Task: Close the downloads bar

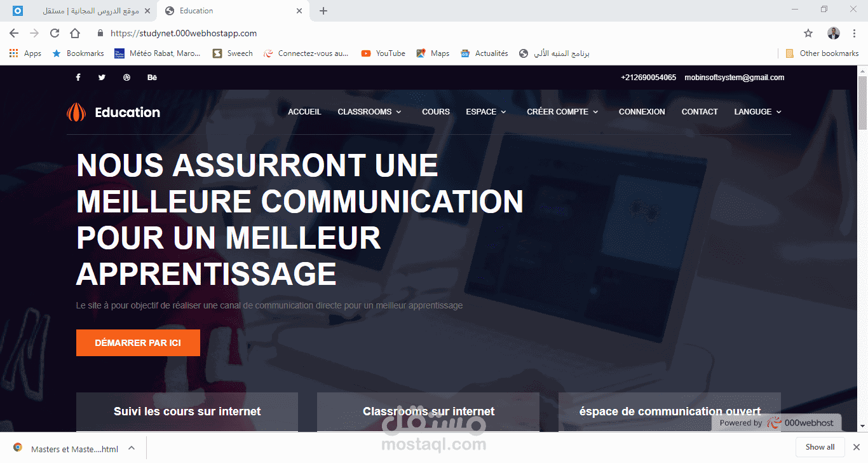Action: point(855,447)
